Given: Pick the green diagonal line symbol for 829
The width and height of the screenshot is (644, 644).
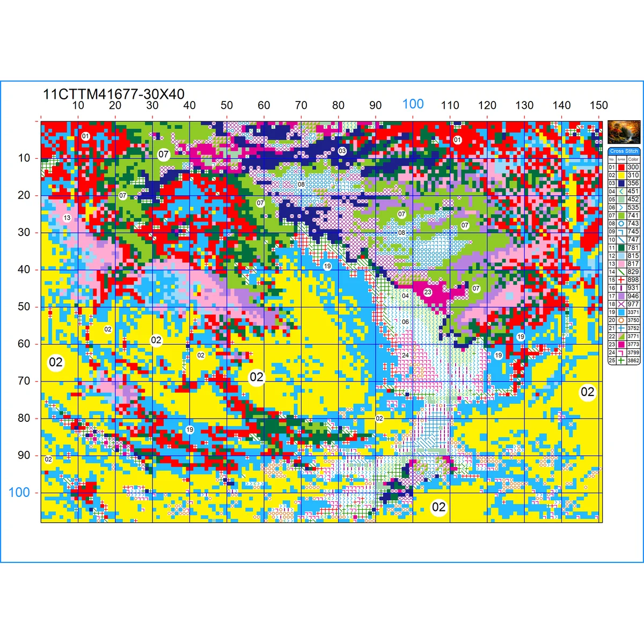Looking at the screenshot, I should click(x=621, y=272).
